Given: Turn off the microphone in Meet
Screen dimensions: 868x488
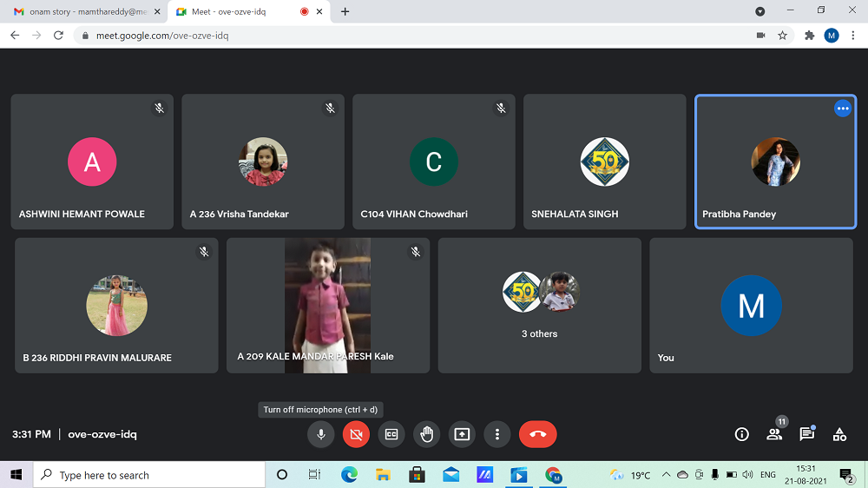Looking at the screenshot, I should point(321,434).
